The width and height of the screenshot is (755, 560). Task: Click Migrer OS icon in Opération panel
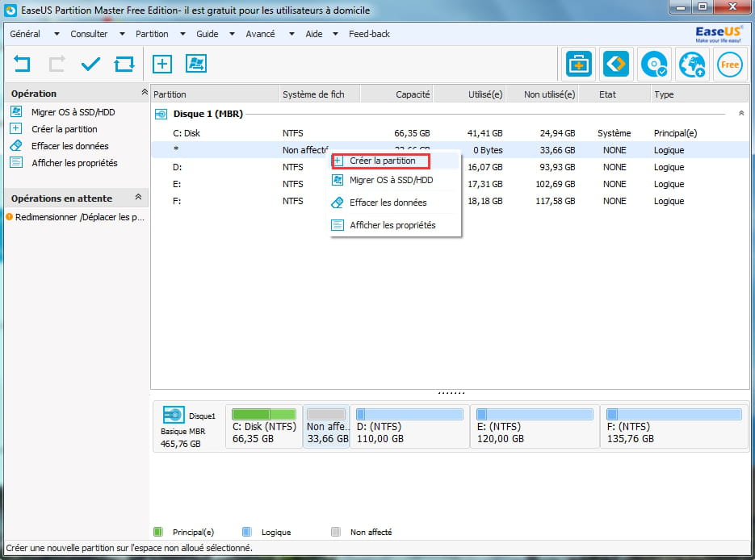[16, 111]
